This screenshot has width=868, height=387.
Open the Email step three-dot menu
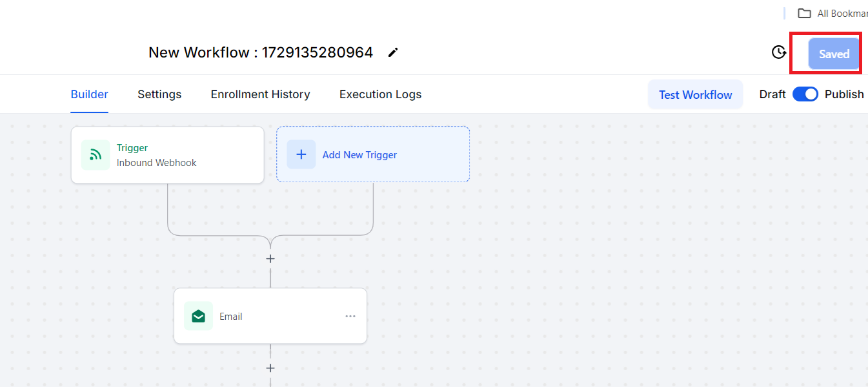[350, 317]
